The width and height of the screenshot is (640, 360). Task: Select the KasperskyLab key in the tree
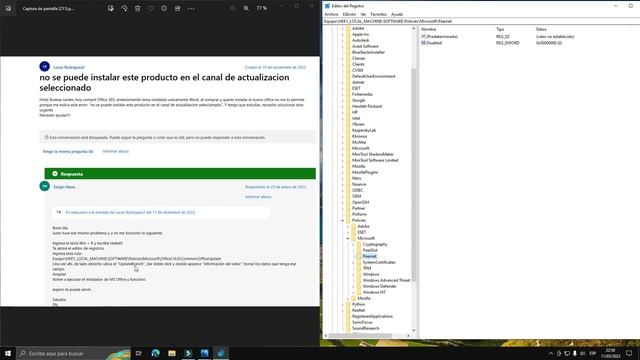pyautogui.click(x=364, y=131)
